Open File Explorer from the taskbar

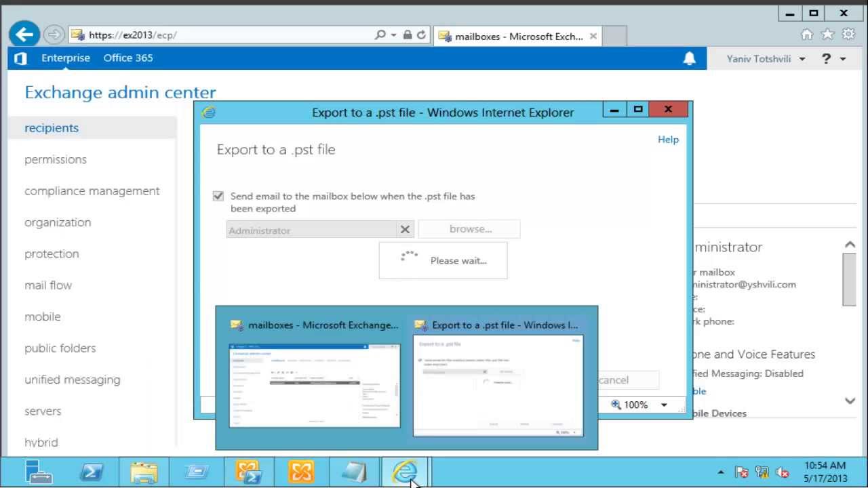[x=144, y=472]
